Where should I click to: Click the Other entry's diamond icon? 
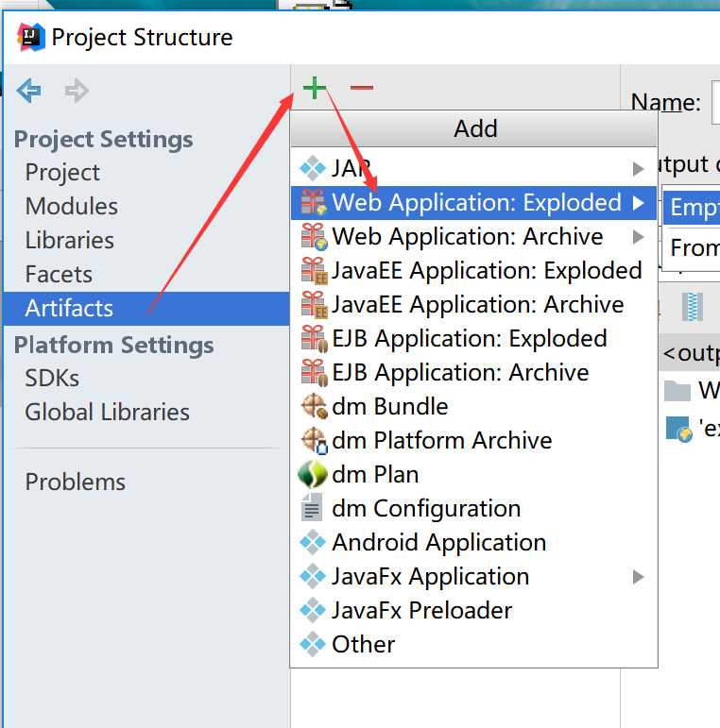pyautogui.click(x=313, y=644)
